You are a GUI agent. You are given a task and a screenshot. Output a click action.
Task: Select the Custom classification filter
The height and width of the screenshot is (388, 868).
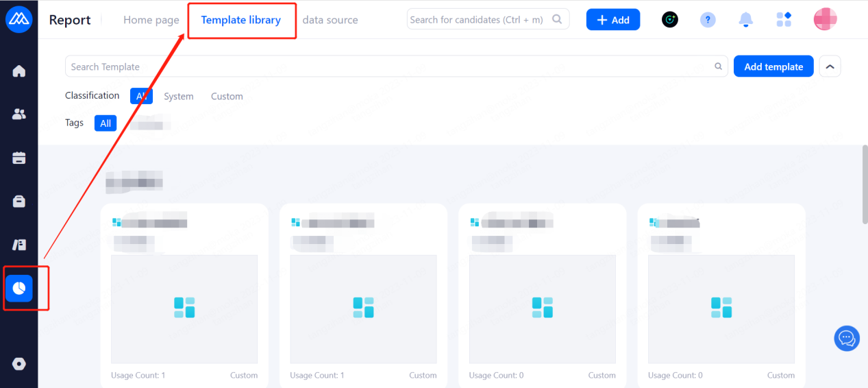tap(227, 97)
